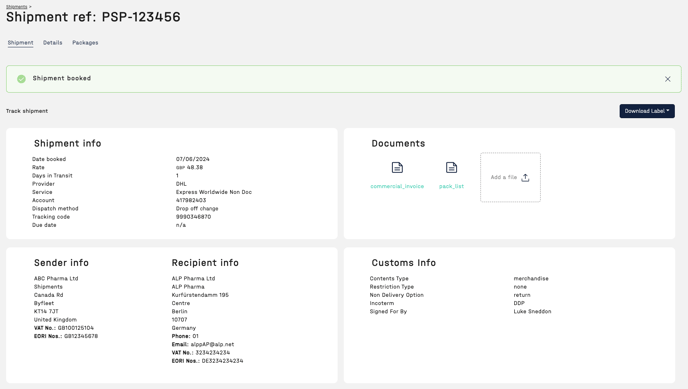The height and width of the screenshot is (389, 688).
Task: Open the pack_list document icon
Action: (451, 168)
